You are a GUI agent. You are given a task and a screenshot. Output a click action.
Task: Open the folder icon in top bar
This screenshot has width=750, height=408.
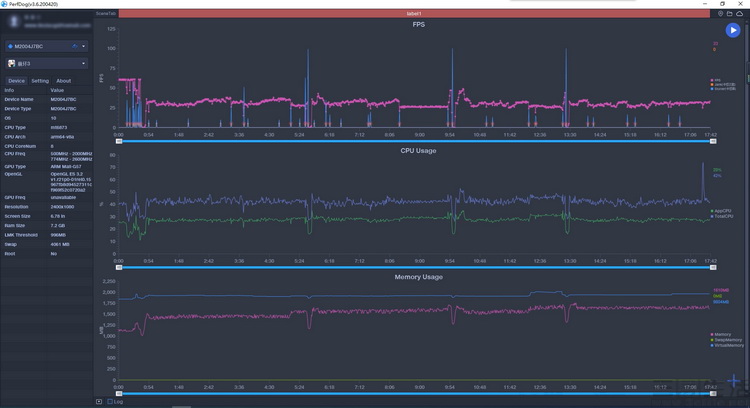pos(729,14)
